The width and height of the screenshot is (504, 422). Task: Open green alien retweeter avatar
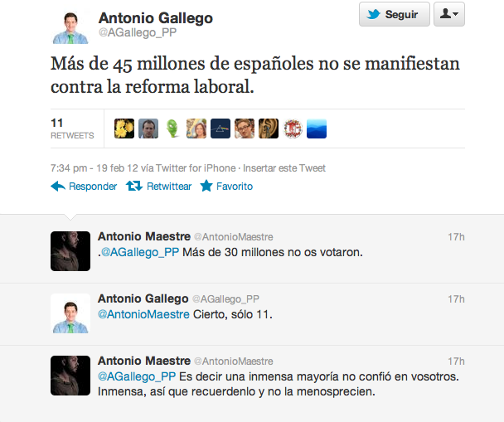[x=172, y=129]
